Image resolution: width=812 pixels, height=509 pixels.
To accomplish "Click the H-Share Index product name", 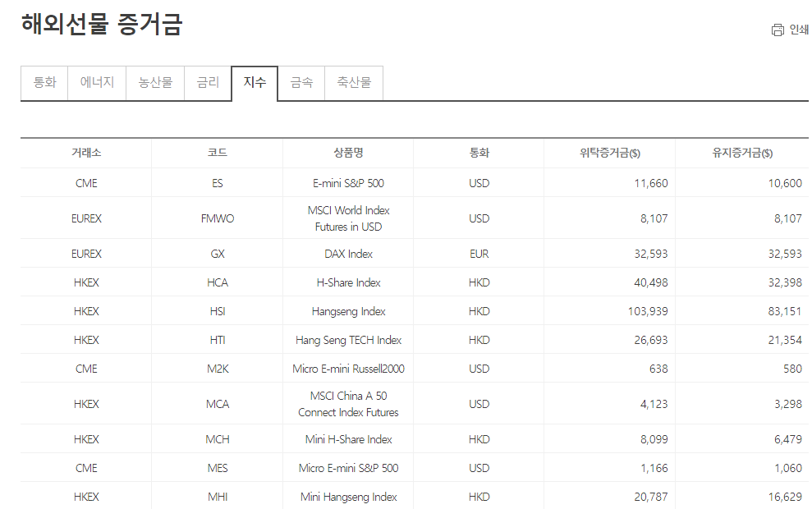I will pos(348,282).
